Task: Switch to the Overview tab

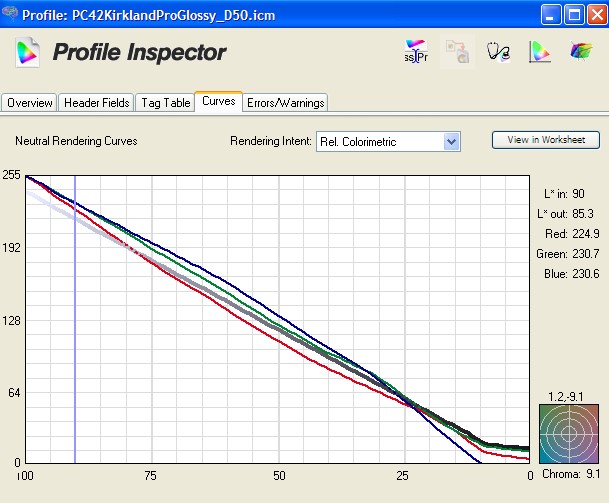Action: click(29, 102)
